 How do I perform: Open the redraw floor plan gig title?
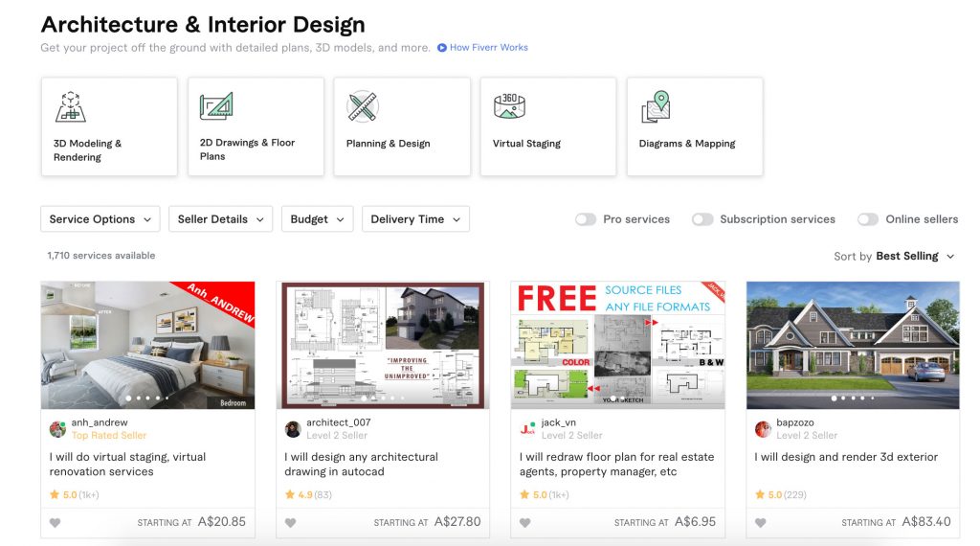tap(616, 465)
